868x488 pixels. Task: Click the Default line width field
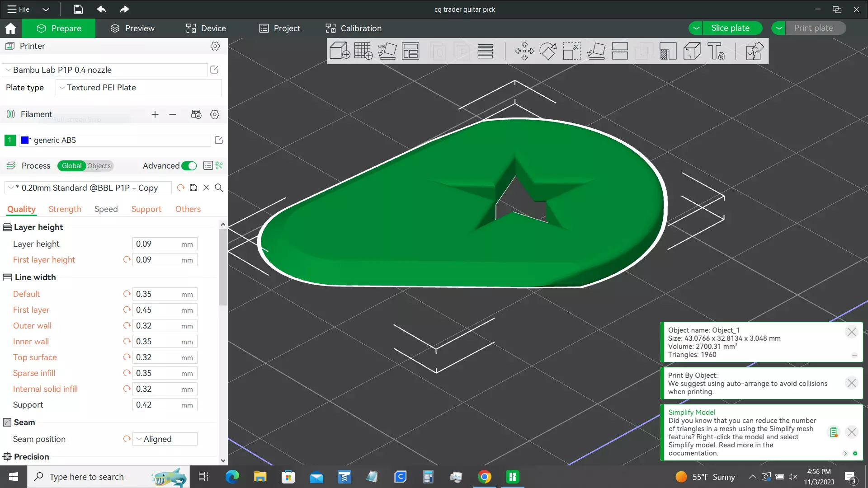click(x=165, y=294)
